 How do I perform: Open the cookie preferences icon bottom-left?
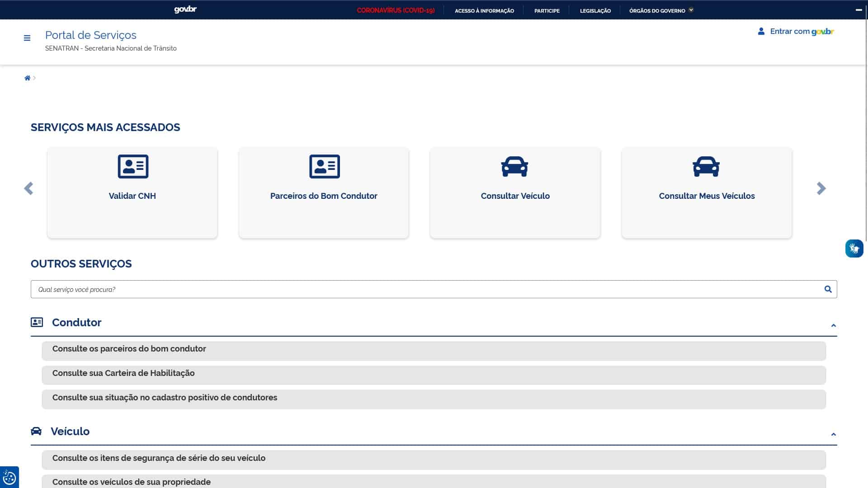tap(10, 477)
